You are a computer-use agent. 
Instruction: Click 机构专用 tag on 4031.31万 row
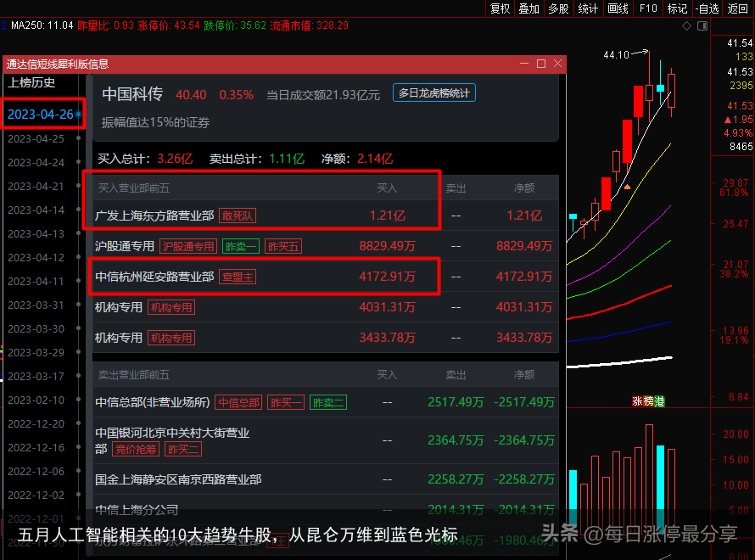click(171, 308)
